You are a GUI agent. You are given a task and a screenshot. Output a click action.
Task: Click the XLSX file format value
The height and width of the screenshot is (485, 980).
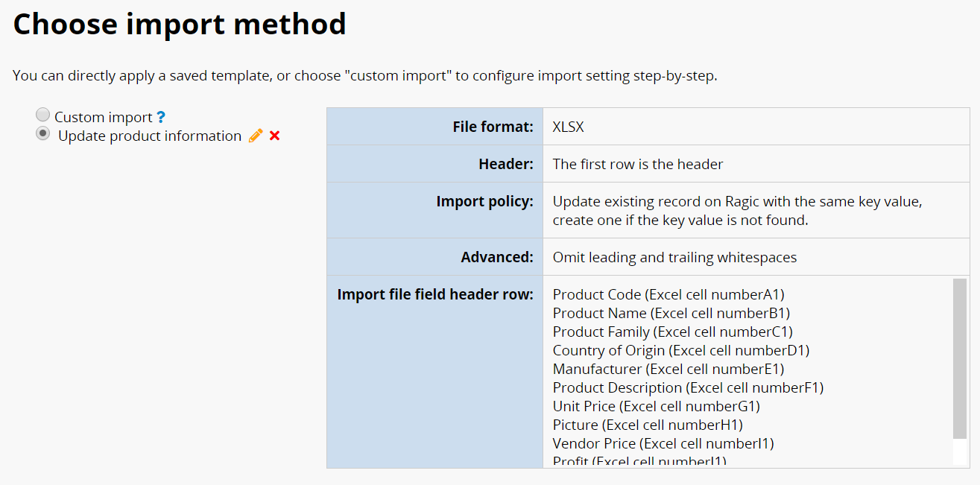(569, 127)
